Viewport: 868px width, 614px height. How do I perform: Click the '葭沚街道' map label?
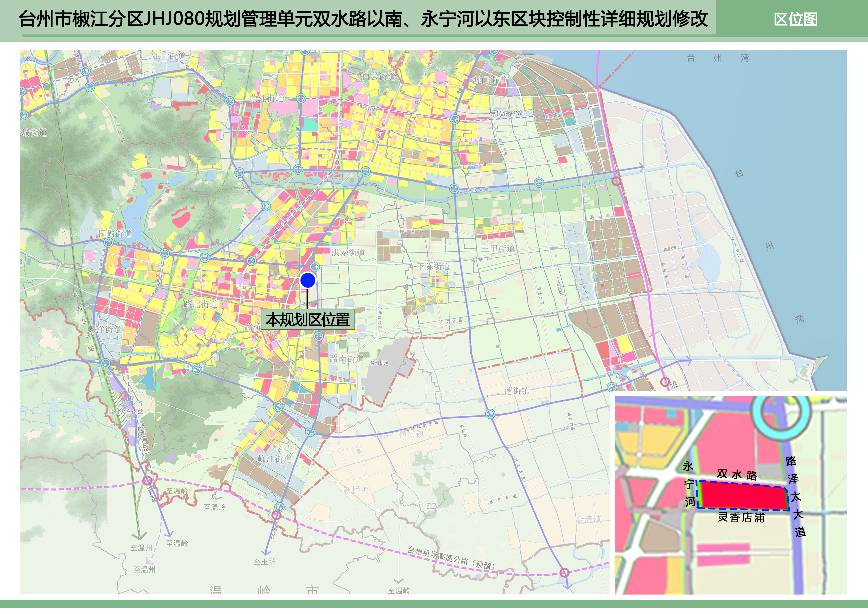tap(267, 98)
